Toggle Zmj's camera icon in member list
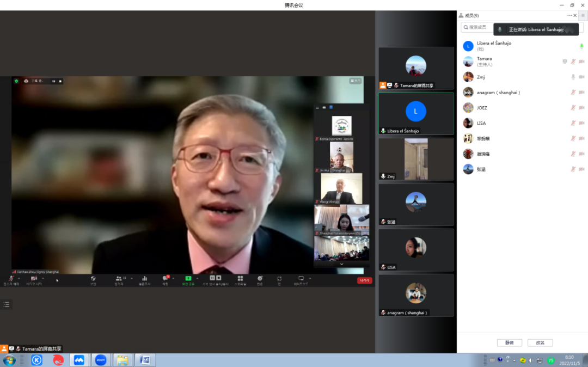The width and height of the screenshot is (588, 367). (581, 77)
